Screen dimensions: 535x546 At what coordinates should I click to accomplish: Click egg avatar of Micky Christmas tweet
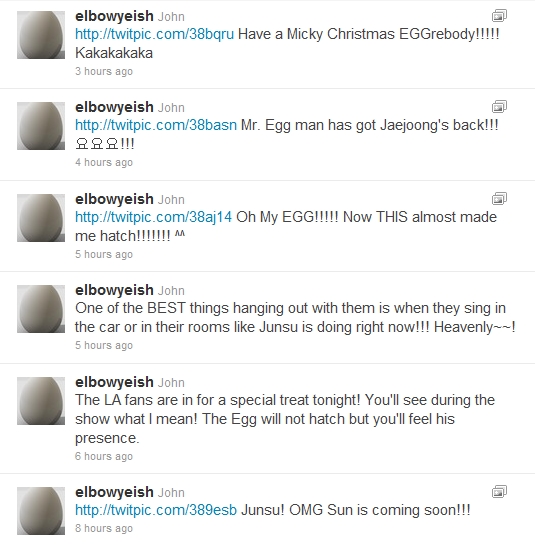pos(41,35)
